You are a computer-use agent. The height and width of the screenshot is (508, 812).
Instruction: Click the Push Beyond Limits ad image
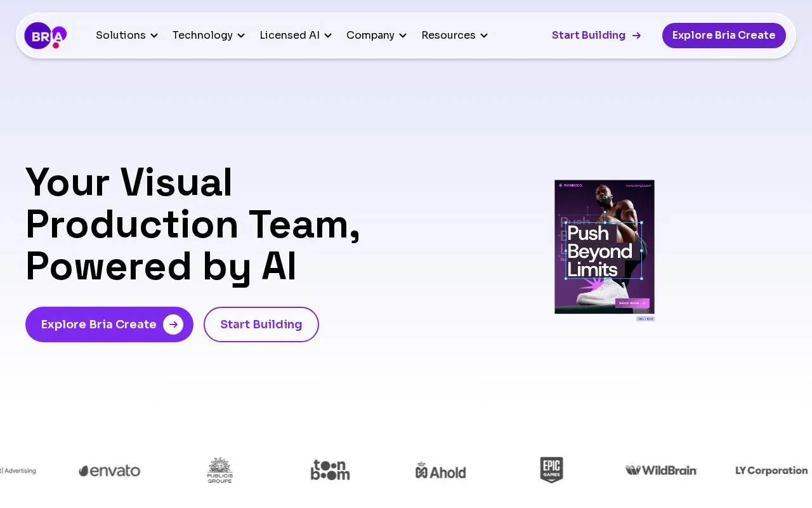605,247
